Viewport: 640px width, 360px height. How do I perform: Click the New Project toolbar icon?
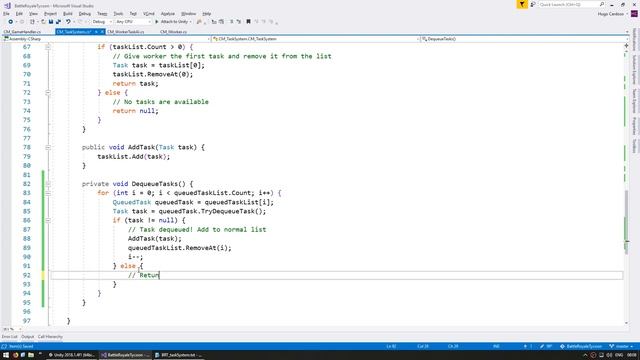(32, 22)
